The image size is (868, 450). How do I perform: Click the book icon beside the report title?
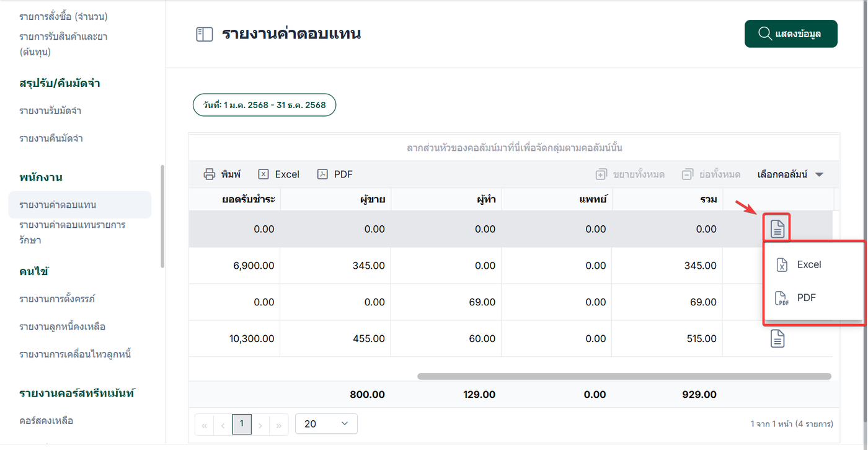point(204,34)
